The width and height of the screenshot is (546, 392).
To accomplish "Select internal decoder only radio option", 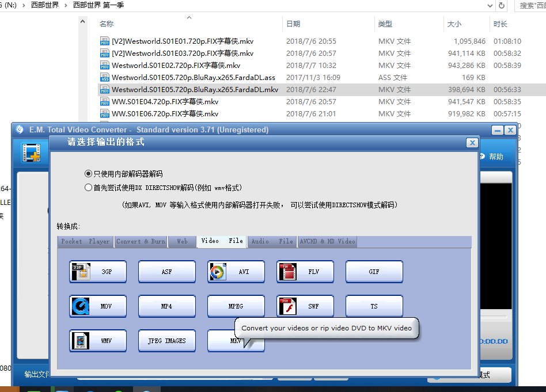I will pos(89,173).
